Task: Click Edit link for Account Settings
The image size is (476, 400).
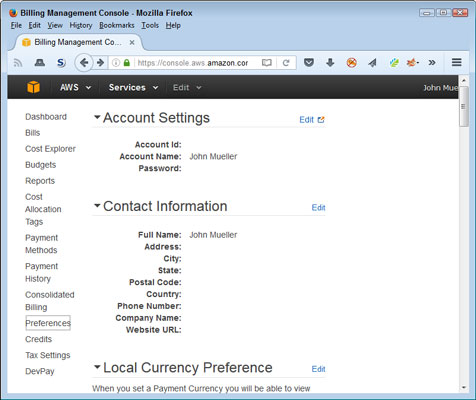Action: tap(306, 120)
